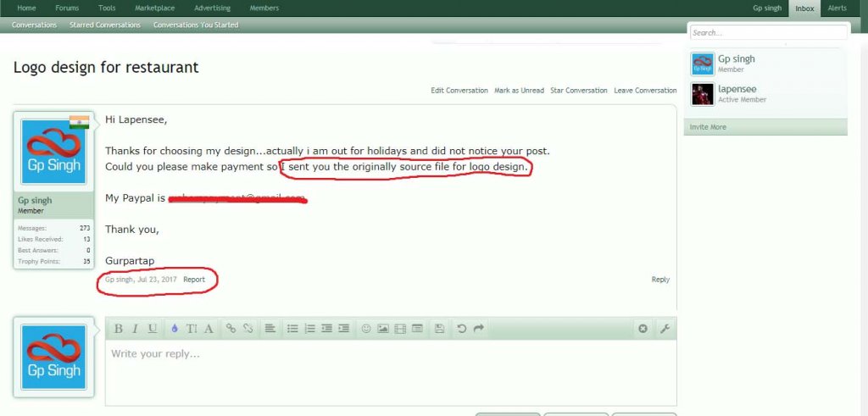This screenshot has width=868, height=416.
Task: Click the 273 Messages count
Action: coord(85,228)
